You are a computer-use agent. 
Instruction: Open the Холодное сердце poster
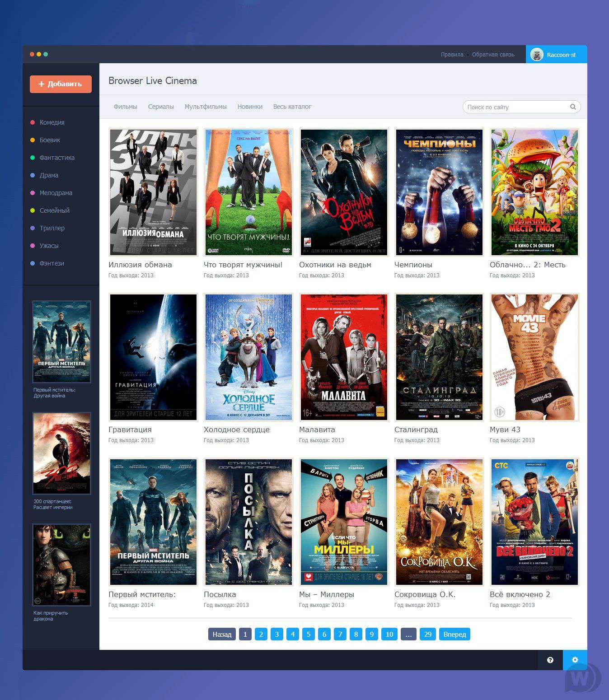[x=248, y=357]
